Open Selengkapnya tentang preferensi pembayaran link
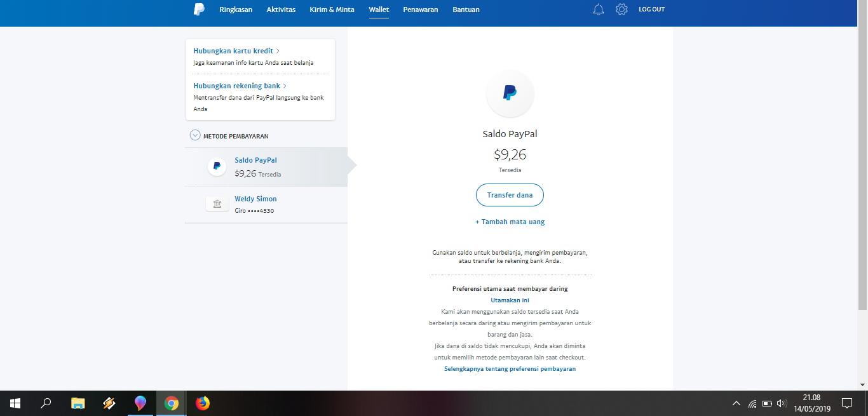Image resolution: width=868 pixels, height=416 pixels. (x=510, y=368)
